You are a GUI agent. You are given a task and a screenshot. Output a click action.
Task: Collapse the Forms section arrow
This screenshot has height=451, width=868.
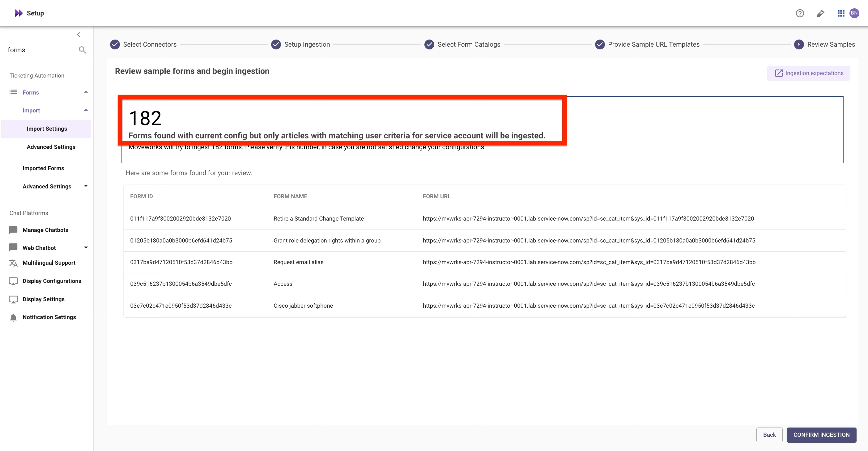coord(86,92)
